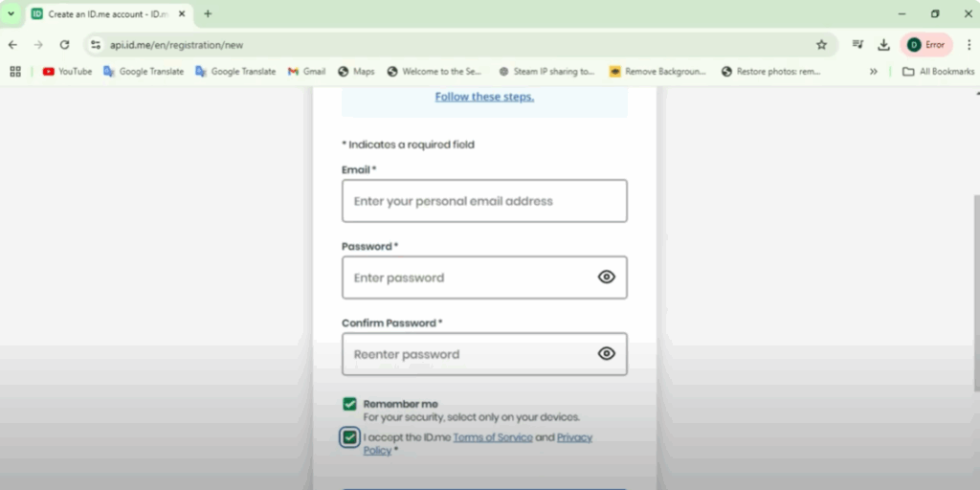Image resolution: width=980 pixels, height=490 pixels.
Task: Open downloads icon in toolbar
Action: click(883, 45)
